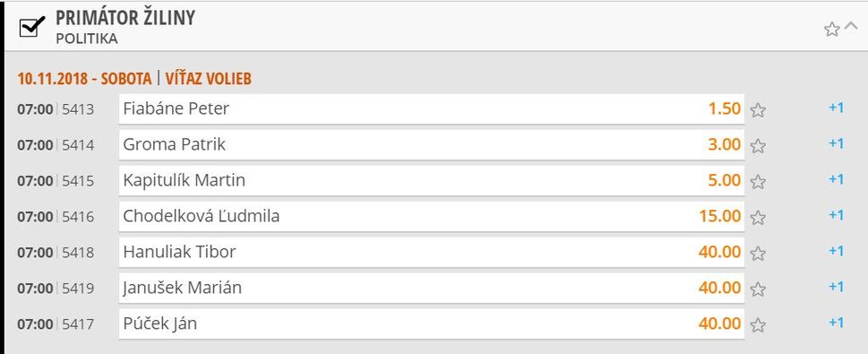Expand +1 next to Púček Ján
The image size is (868, 354).
[836, 323]
